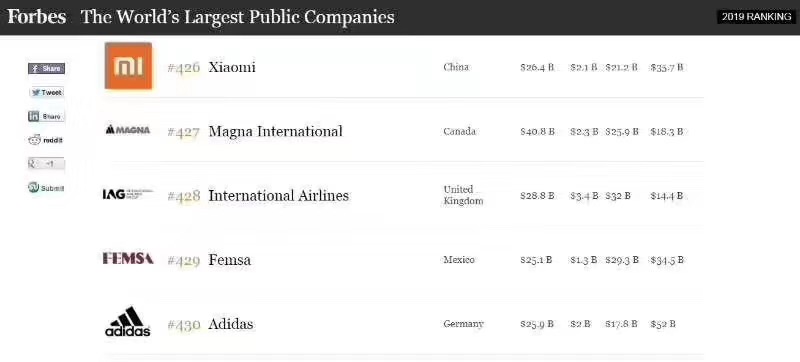Click the Facebook Share button

[46, 68]
